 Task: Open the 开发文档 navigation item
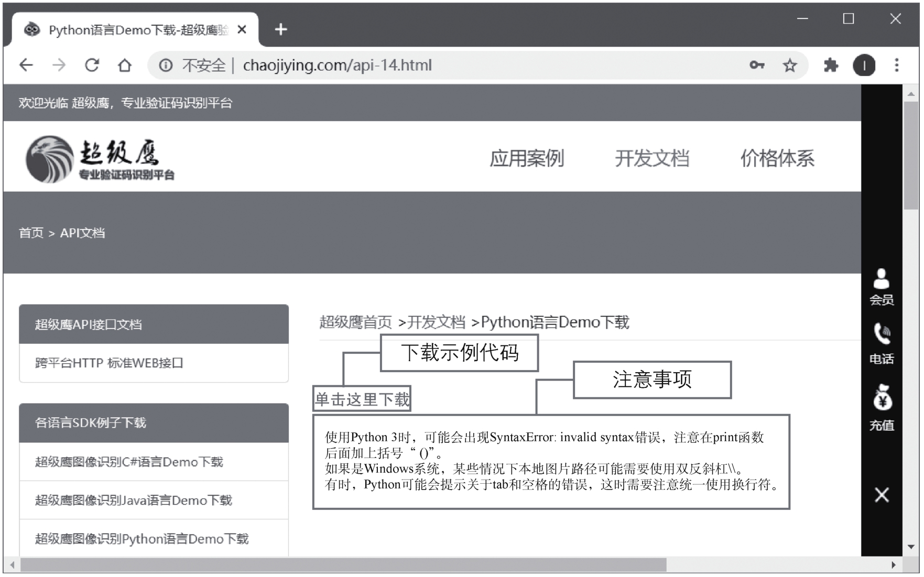(x=651, y=158)
